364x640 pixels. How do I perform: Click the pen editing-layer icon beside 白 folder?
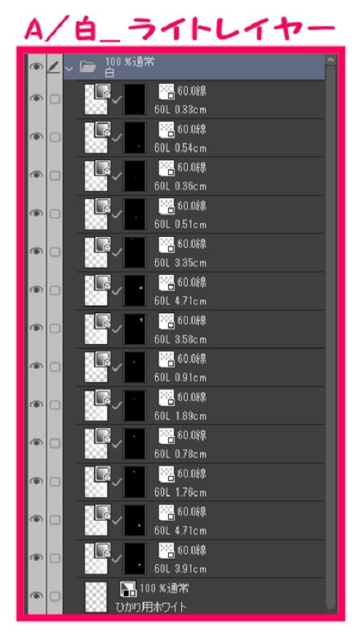tap(54, 67)
